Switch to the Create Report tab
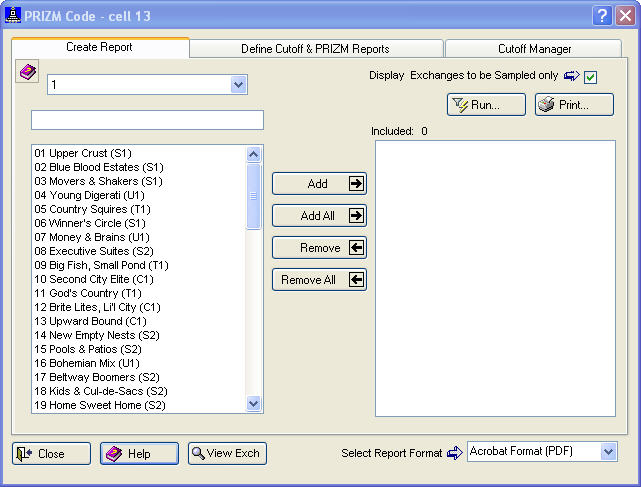The height and width of the screenshot is (487, 641). click(100, 47)
